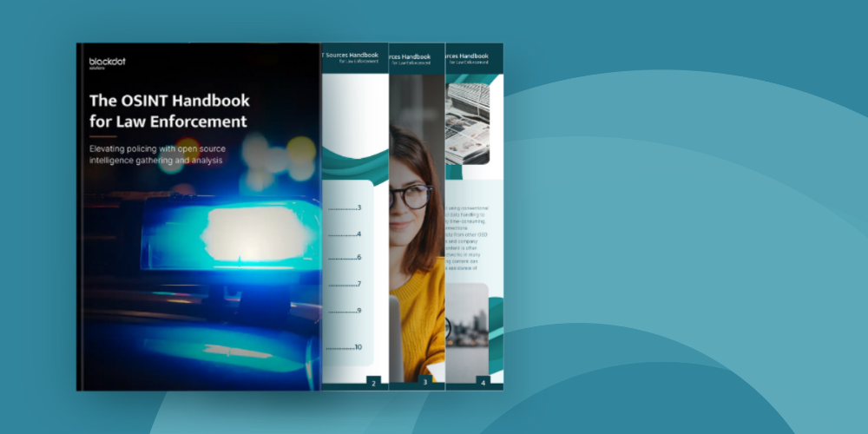Image resolution: width=868 pixels, height=434 pixels.
Task: Open the handbook cover with the police light
Action: pyautogui.click(x=199, y=216)
